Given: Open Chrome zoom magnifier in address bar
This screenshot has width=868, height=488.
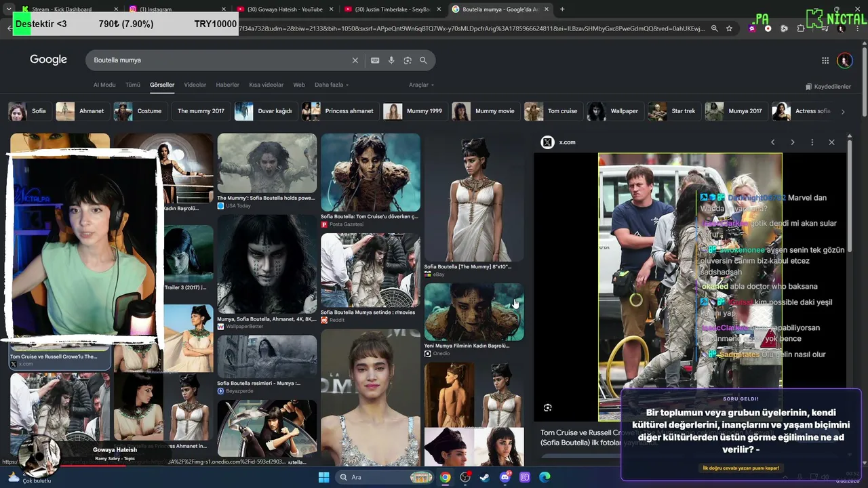Looking at the screenshot, I should click(714, 28).
